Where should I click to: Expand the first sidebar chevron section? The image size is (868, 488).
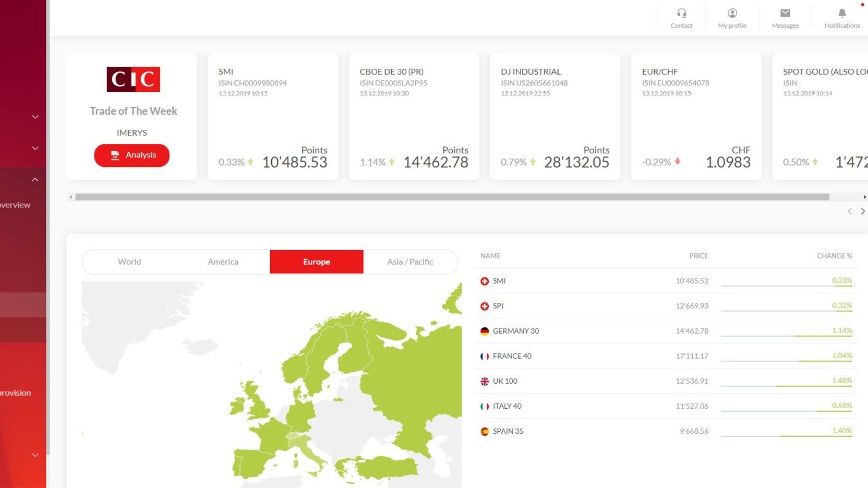(35, 117)
